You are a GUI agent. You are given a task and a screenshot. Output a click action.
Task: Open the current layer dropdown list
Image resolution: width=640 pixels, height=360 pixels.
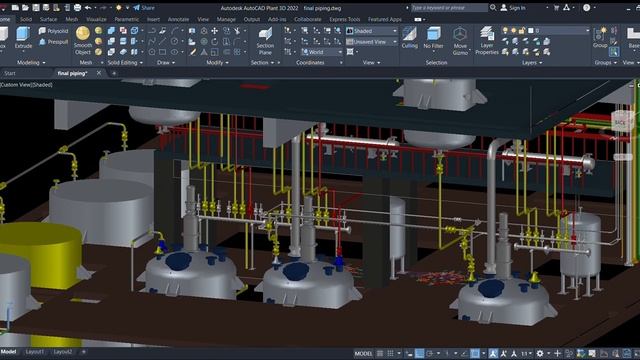[546, 31]
